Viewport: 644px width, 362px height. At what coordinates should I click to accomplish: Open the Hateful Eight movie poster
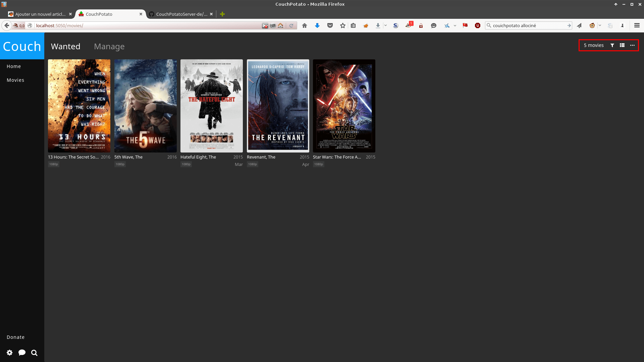(x=212, y=106)
